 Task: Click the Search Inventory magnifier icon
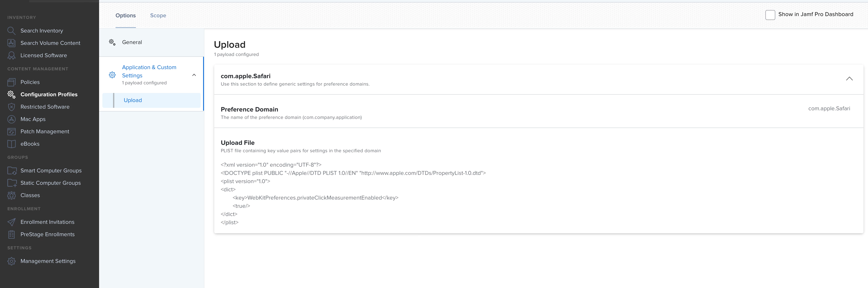[x=12, y=31]
